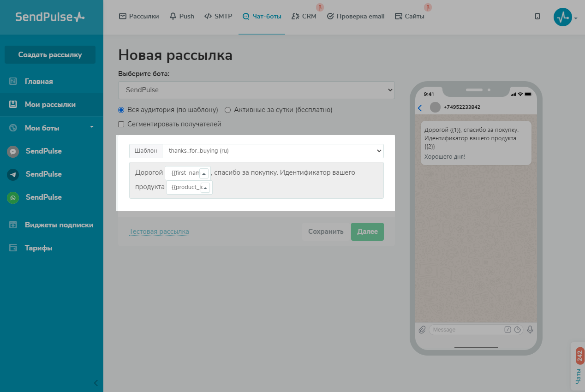Viewport: 585px width, 392px height.
Task: Click the microphone icon in phone preview
Action: click(x=530, y=330)
